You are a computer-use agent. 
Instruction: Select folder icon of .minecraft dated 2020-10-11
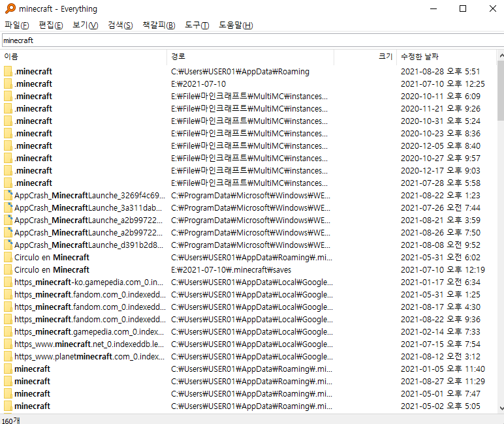[8, 96]
